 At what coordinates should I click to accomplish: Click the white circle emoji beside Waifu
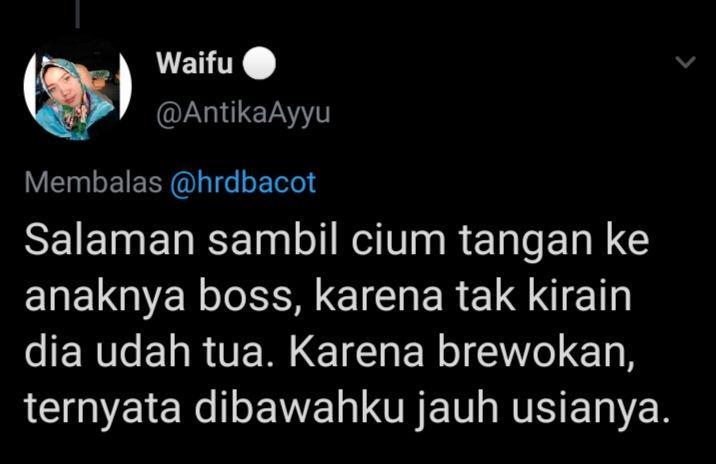pos(259,63)
